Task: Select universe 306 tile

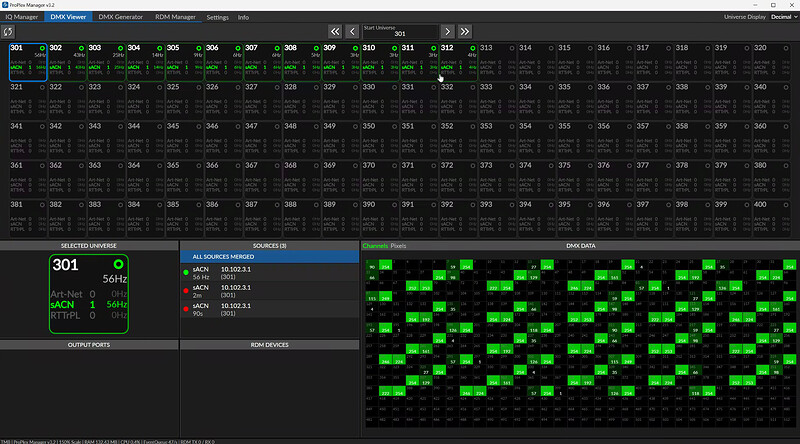Action: coord(224,62)
